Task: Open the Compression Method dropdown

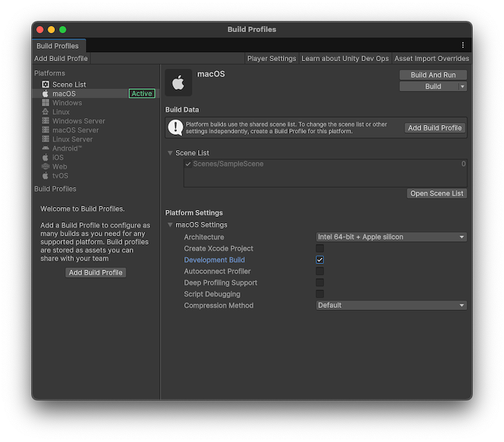Action: click(x=391, y=305)
